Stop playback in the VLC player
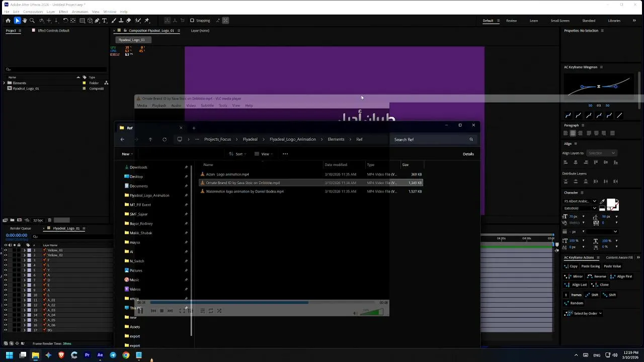 click(x=162, y=311)
